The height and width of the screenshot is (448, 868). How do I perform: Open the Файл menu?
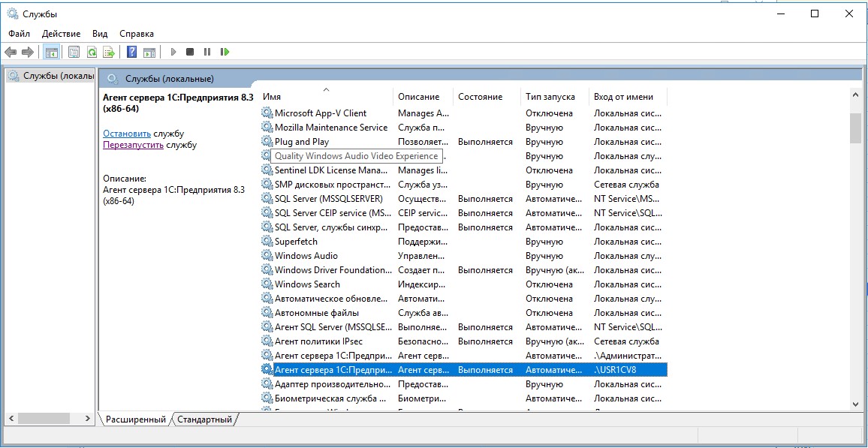(20, 34)
